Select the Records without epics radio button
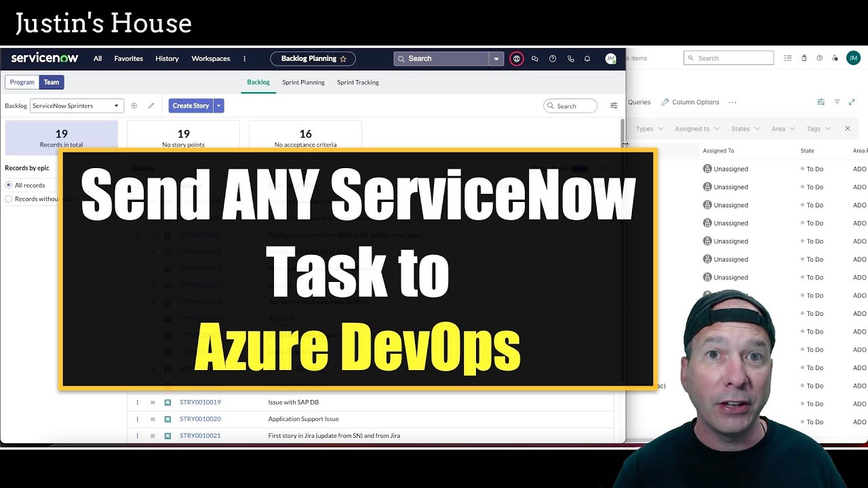Screen dimensions: 868x488 pos(9,199)
